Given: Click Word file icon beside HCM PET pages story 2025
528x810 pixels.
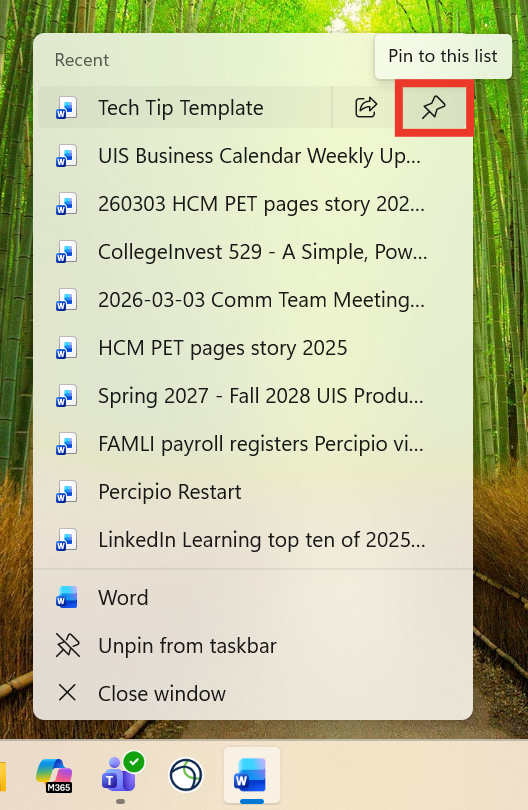Looking at the screenshot, I should tap(67, 348).
